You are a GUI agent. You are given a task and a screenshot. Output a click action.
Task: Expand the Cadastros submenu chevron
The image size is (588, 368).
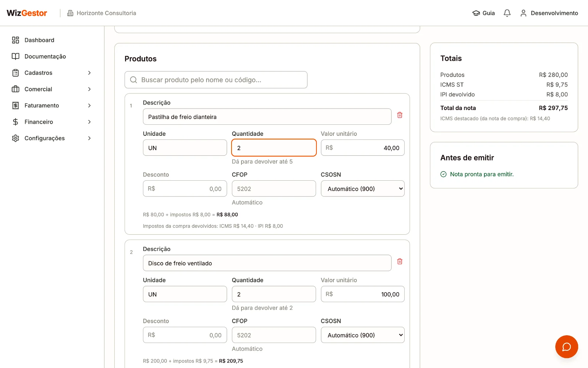(89, 73)
